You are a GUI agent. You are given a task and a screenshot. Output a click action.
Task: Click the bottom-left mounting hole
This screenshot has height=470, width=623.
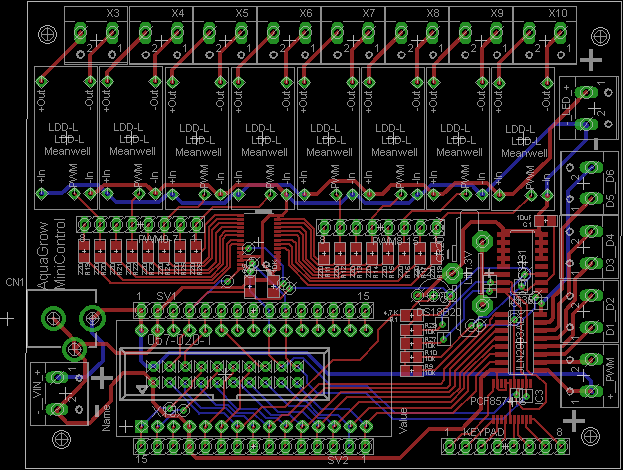tap(62, 439)
